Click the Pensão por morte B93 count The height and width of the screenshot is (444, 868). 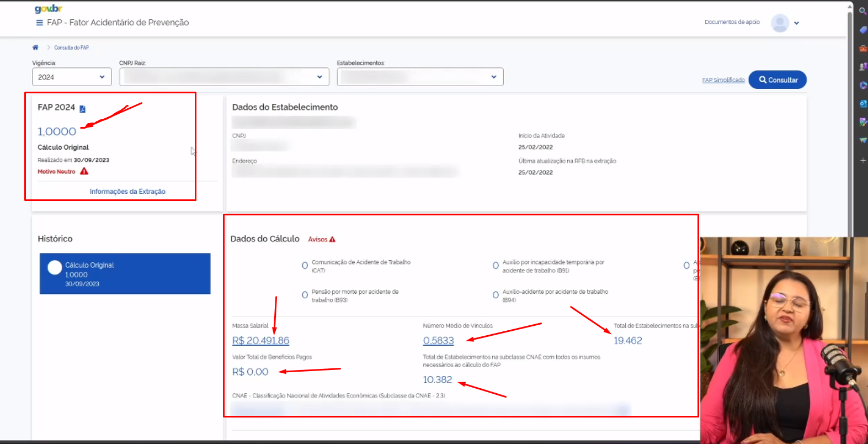pyautogui.click(x=305, y=295)
